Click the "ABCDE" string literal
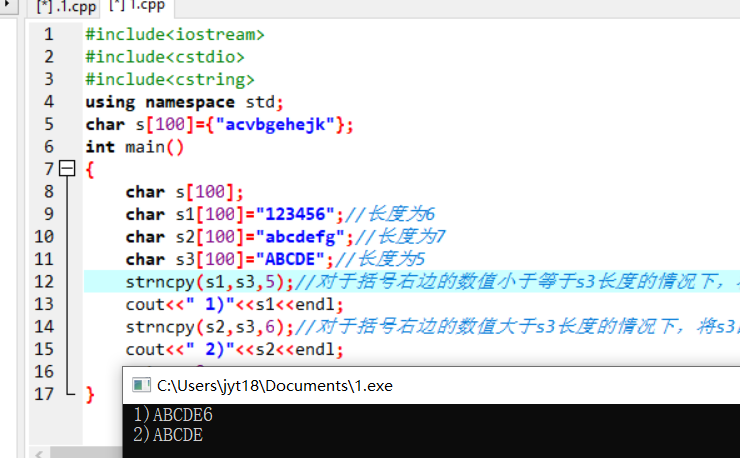740x458 pixels. coord(290,259)
